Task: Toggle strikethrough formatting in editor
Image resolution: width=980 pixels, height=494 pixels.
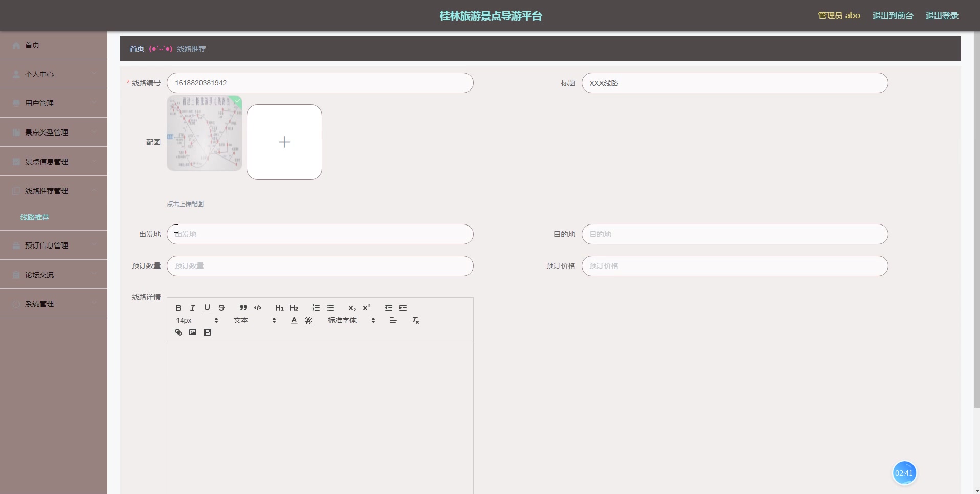Action: tap(221, 308)
